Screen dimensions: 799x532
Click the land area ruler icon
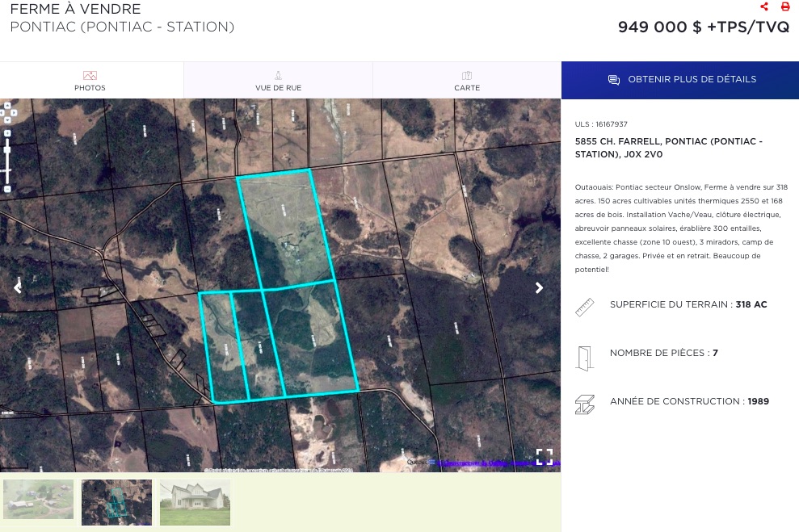point(584,307)
